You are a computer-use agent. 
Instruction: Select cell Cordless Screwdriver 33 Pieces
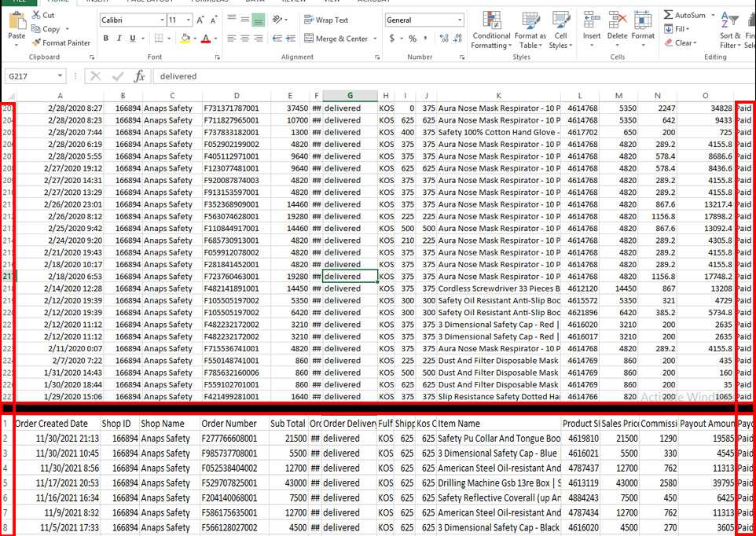click(498, 288)
